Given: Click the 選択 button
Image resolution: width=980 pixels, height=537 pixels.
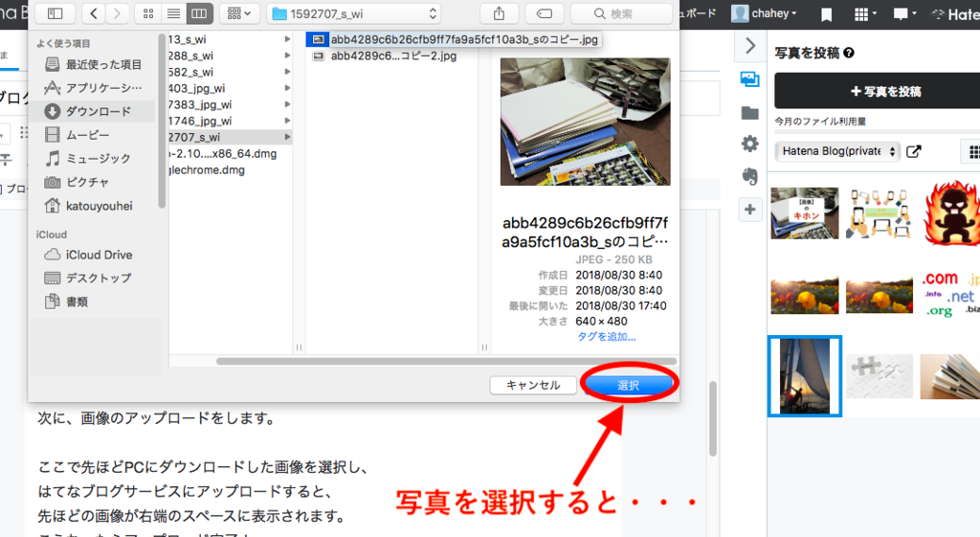Looking at the screenshot, I should coord(628,385).
